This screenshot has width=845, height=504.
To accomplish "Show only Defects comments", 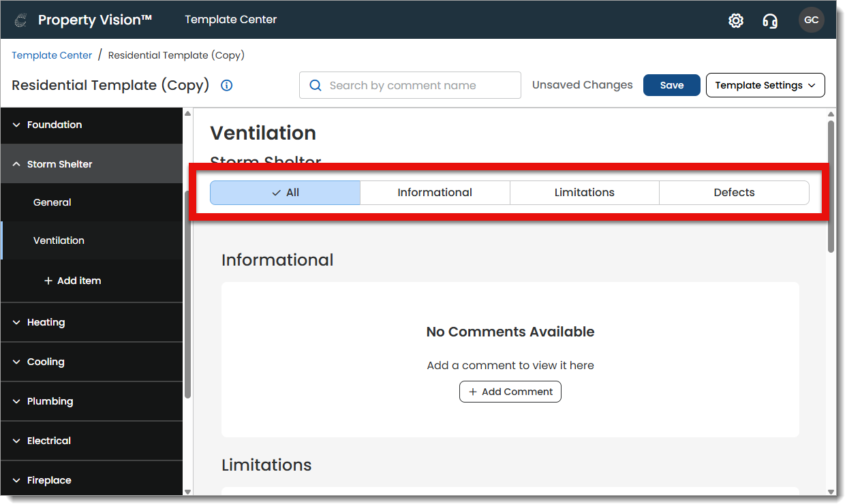I will click(x=734, y=193).
